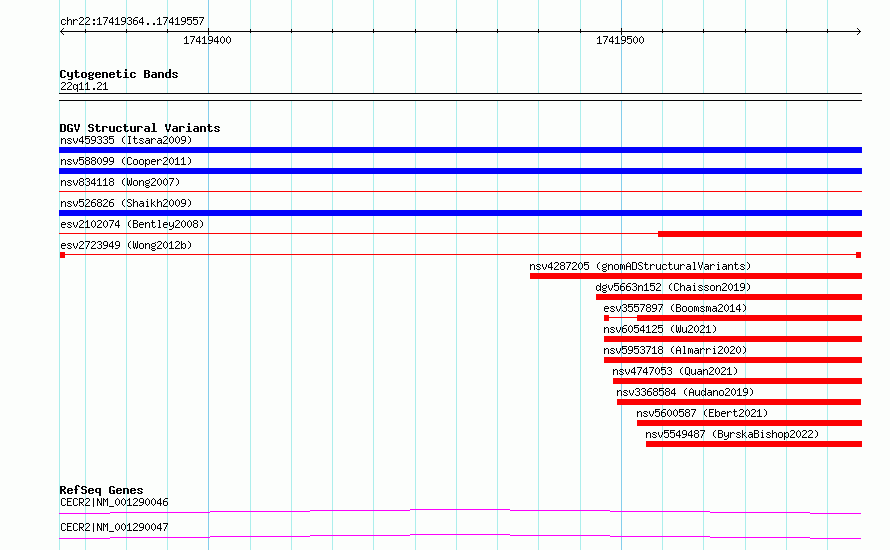
Task: Select the 22q11.21 band label
Action: click(84, 86)
